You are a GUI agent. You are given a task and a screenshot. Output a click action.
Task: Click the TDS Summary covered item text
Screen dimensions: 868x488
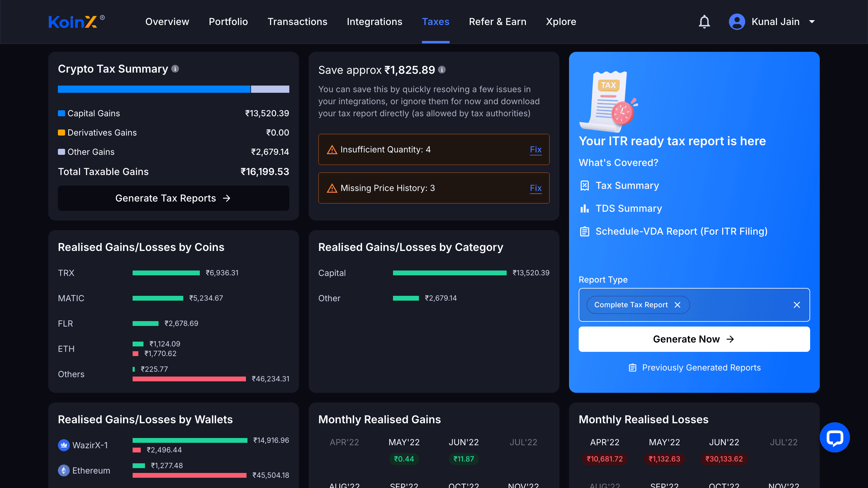[x=628, y=208]
